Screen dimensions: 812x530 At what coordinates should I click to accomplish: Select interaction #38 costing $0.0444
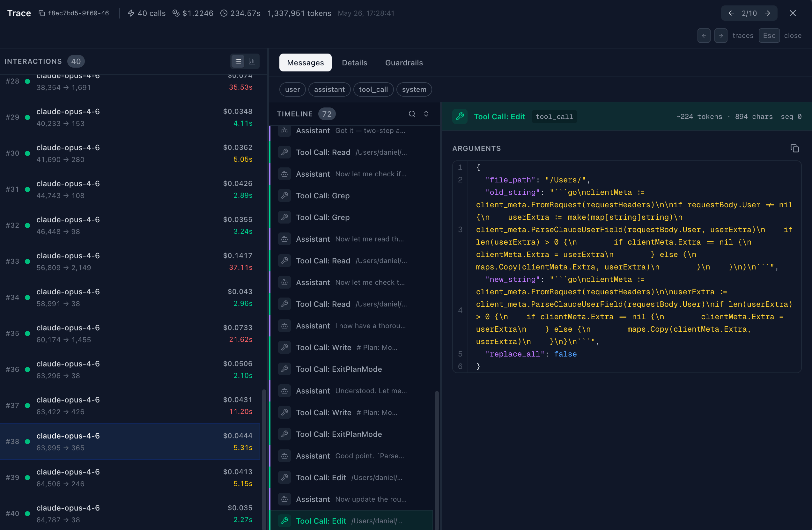pos(130,442)
